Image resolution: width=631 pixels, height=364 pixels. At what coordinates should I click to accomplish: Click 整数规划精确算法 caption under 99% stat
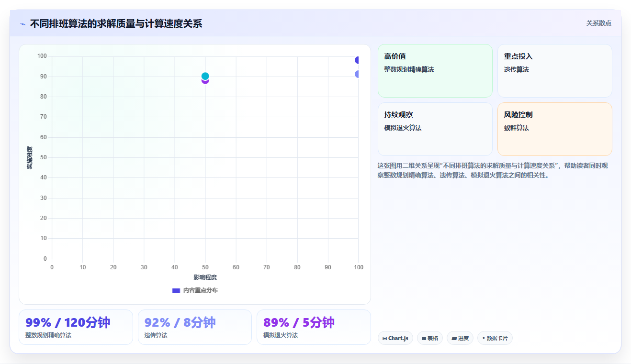[x=48, y=335]
